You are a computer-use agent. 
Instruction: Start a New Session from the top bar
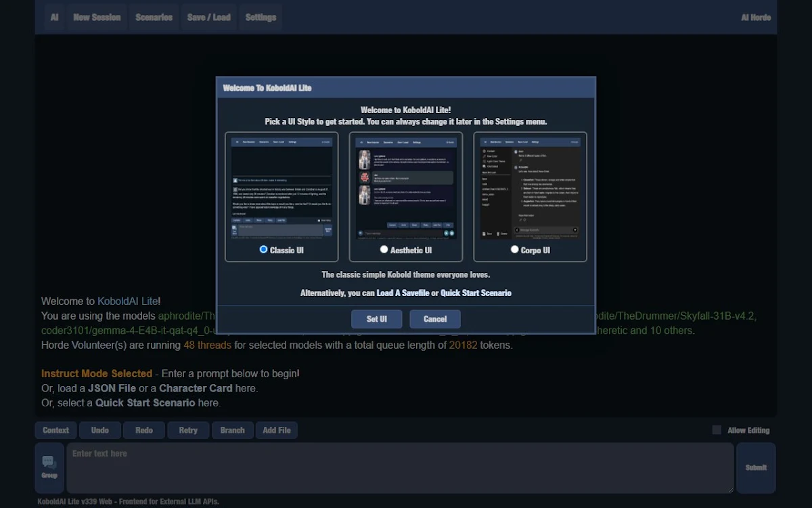point(97,17)
